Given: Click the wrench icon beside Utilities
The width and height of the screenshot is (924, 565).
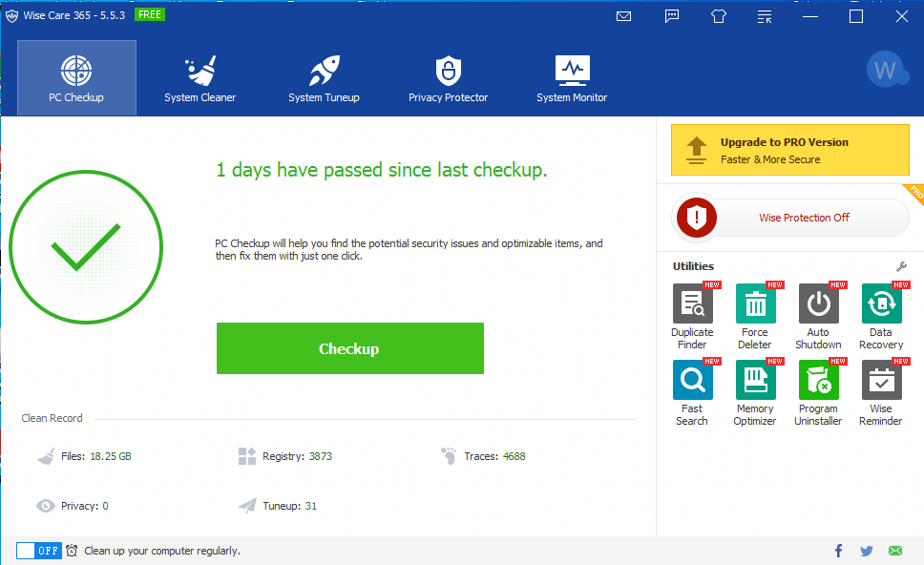Looking at the screenshot, I should (902, 267).
